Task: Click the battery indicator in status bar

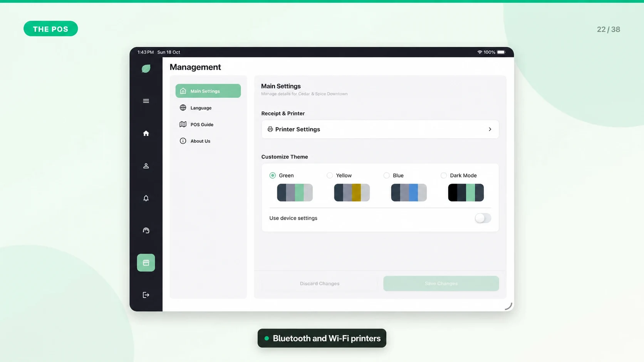Action: [501, 52]
